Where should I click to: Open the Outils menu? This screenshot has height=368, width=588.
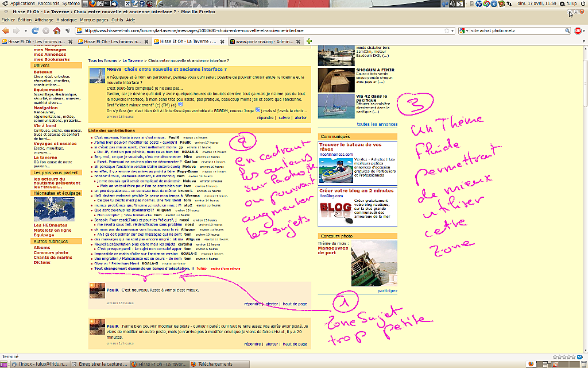[117, 20]
